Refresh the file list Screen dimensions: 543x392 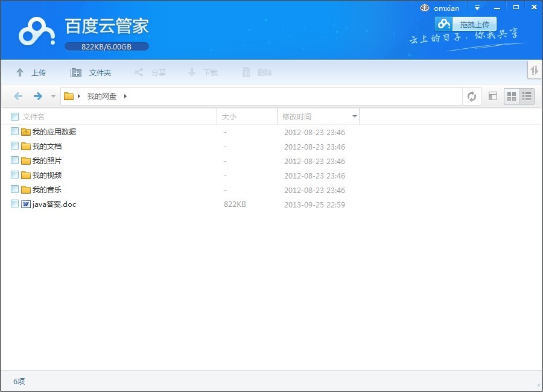472,96
